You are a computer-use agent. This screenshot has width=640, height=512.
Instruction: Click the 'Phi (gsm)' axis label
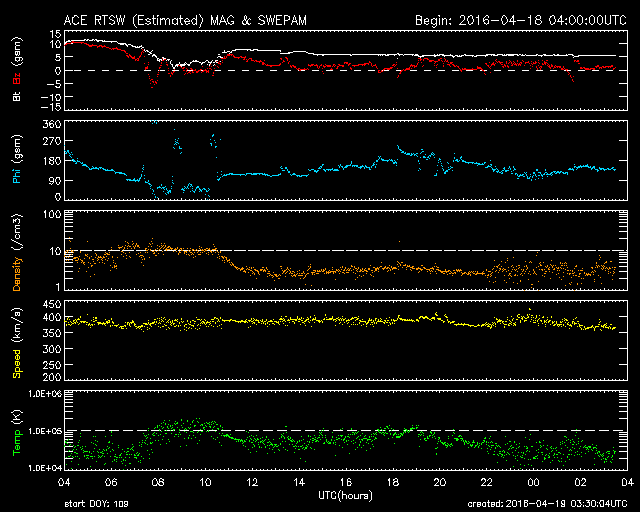pyautogui.click(x=17, y=159)
